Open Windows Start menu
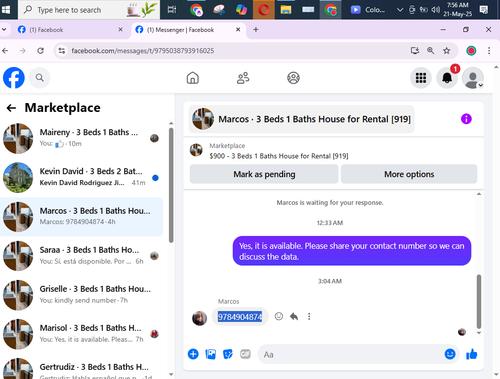Image resolution: width=500 pixels, height=379 pixels. [x=6, y=10]
